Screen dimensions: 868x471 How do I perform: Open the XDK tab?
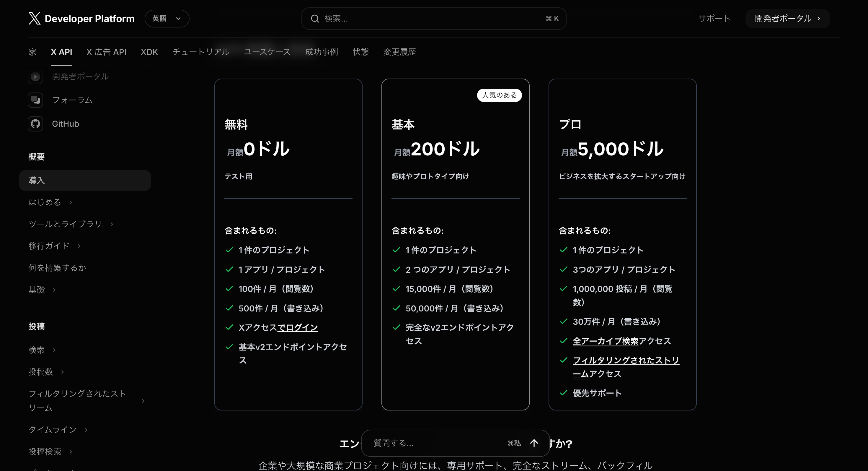coord(149,52)
